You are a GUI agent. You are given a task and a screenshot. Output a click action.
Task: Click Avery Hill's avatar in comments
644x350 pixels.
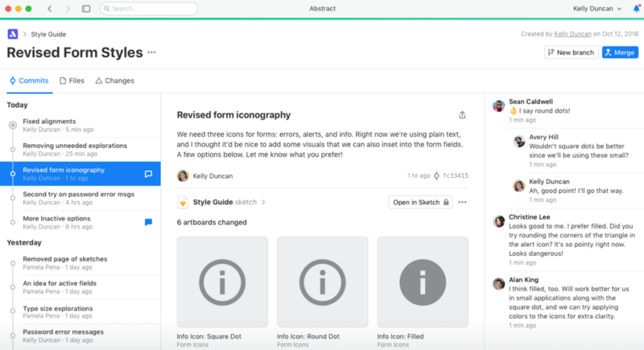tap(519, 142)
